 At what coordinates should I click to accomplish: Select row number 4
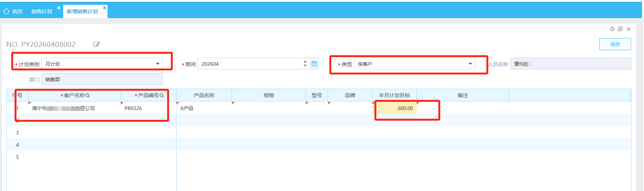17,145
